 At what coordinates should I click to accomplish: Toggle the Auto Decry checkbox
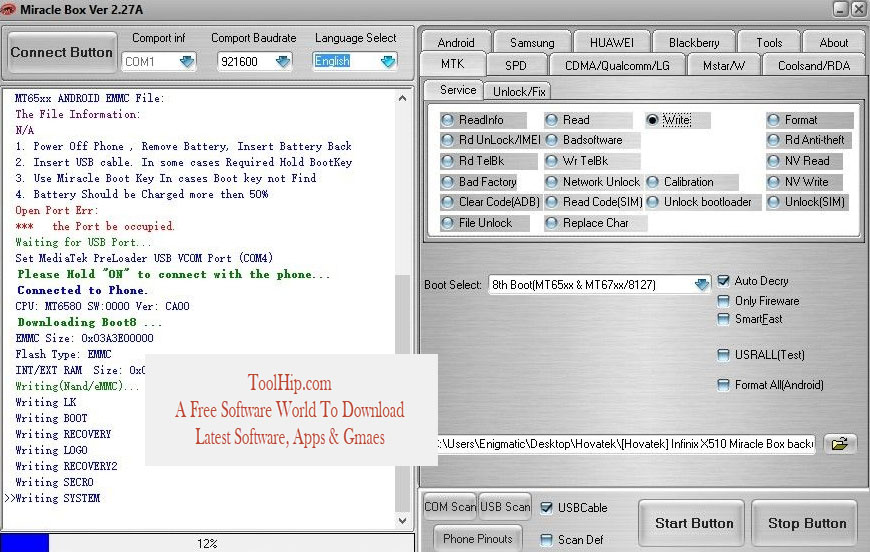click(723, 281)
